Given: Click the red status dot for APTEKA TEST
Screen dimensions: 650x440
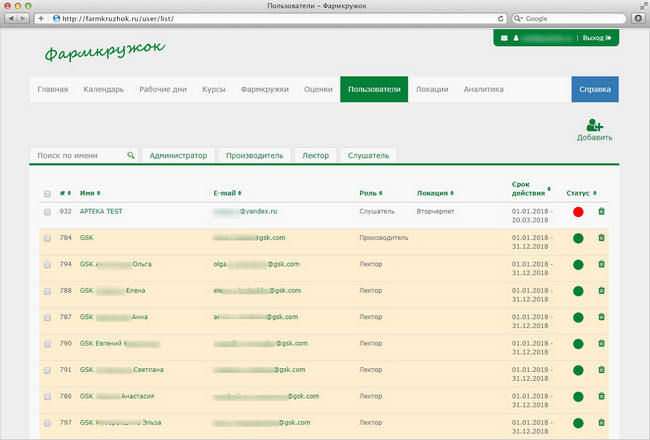Looking at the screenshot, I should pos(578,212).
